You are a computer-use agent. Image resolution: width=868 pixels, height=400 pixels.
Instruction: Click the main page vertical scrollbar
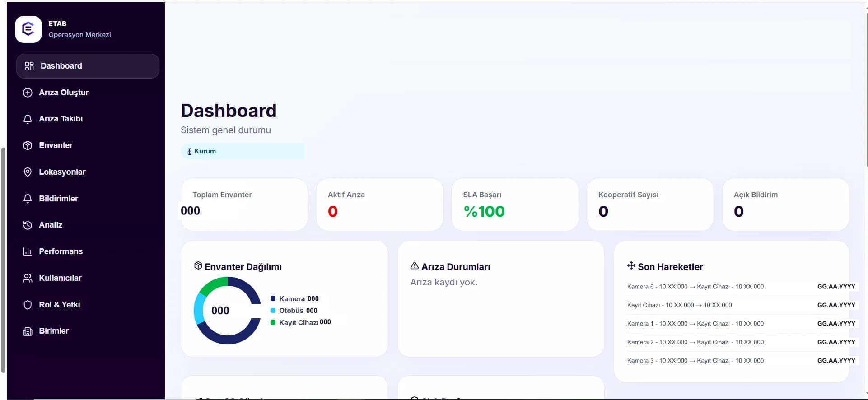click(x=867, y=90)
